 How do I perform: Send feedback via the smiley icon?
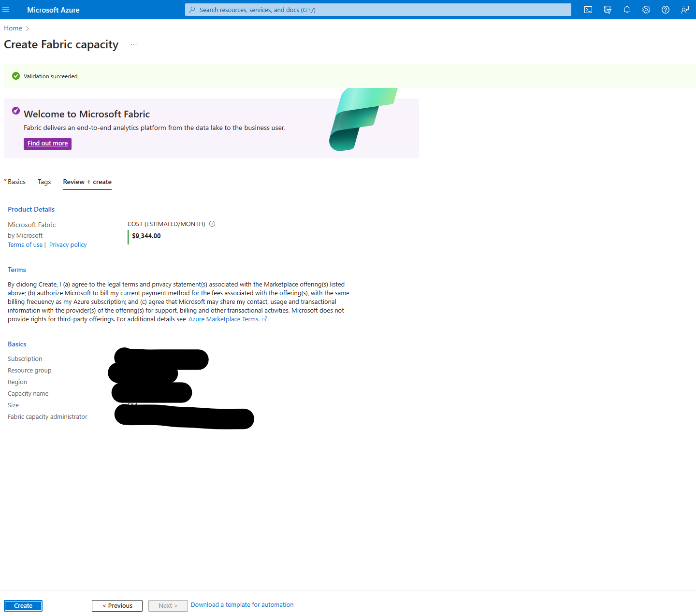tap(684, 10)
